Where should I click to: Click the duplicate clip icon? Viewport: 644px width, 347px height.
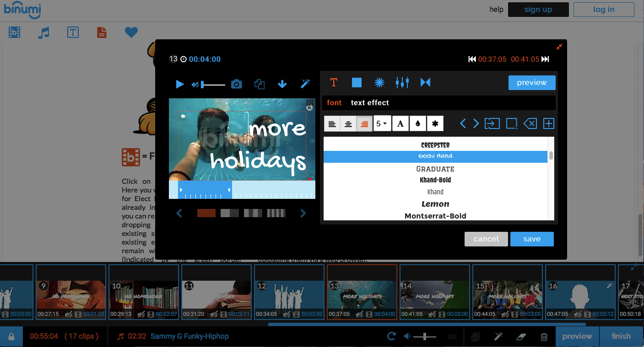(x=260, y=84)
